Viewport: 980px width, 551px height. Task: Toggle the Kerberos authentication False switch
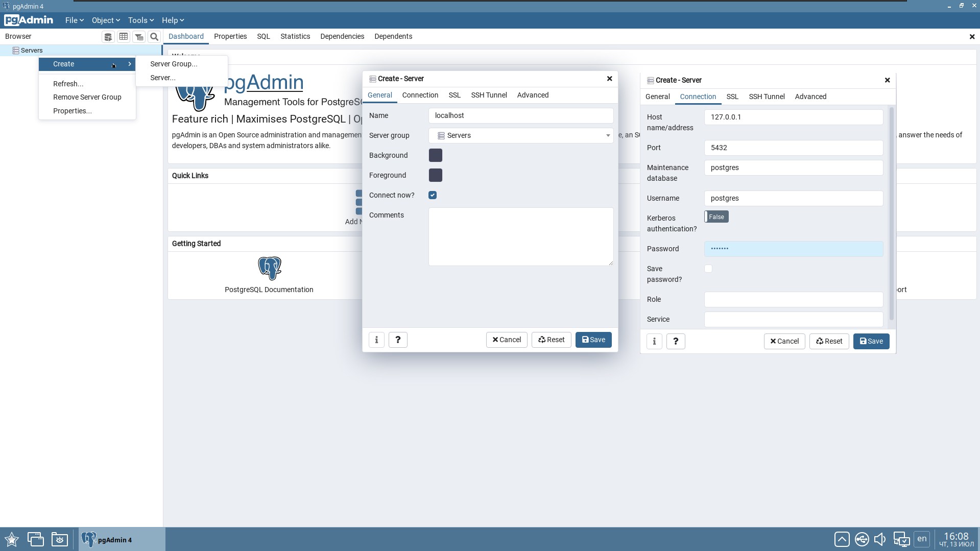pos(716,217)
